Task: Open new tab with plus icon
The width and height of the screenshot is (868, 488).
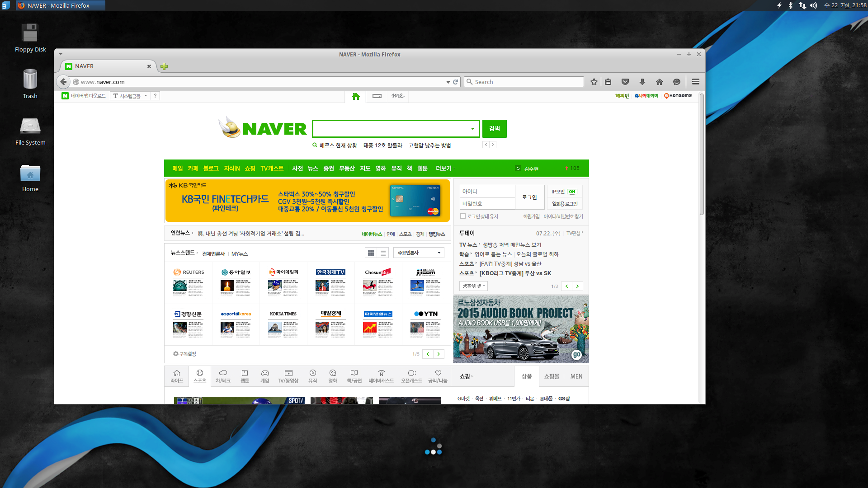Action: click(x=164, y=66)
